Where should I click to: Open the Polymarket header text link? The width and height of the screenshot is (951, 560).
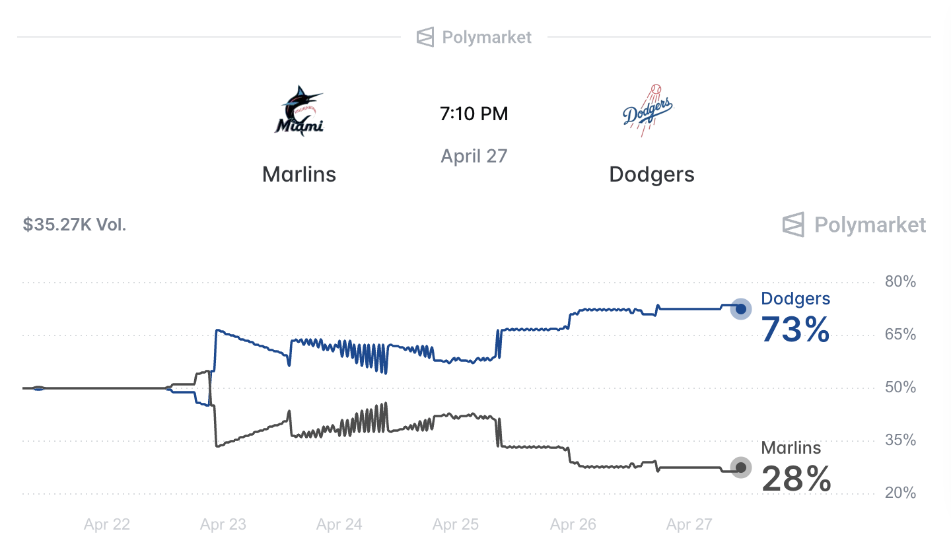tap(487, 37)
